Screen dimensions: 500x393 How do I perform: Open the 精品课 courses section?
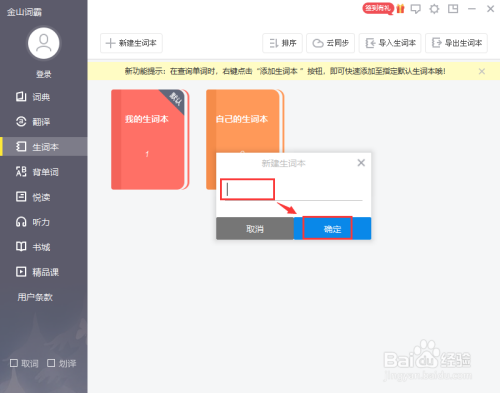pos(44,272)
